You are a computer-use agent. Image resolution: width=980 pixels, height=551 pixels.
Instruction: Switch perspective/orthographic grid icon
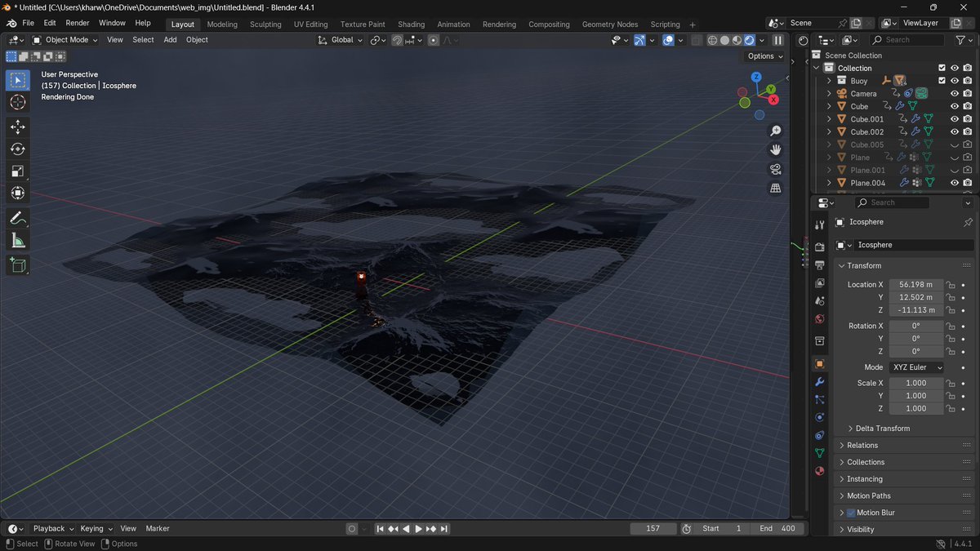pos(776,188)
